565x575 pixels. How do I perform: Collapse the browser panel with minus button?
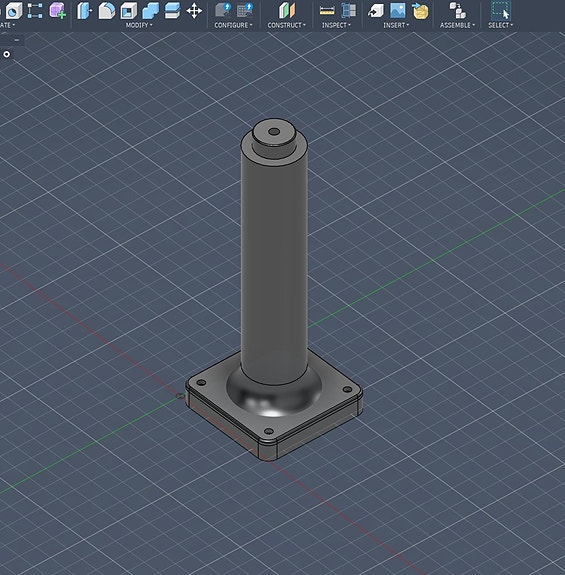(16, 40)
